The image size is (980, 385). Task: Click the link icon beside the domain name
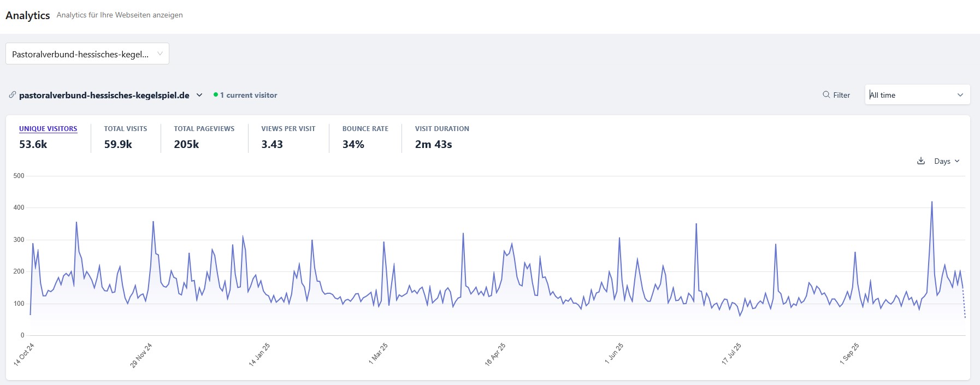click(x=12, y=95)
